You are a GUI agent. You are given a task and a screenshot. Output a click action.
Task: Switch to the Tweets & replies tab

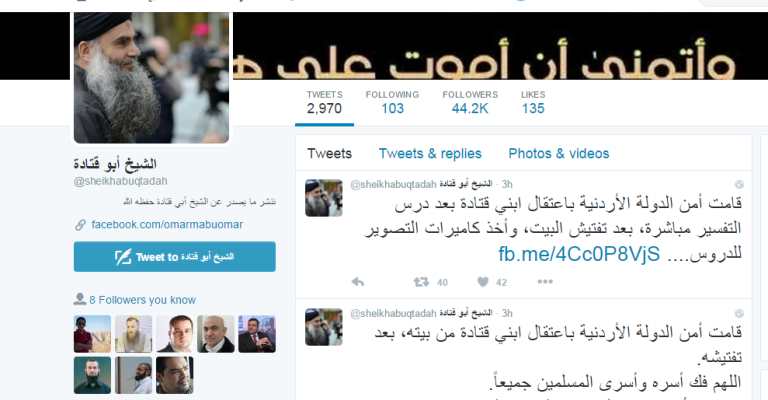(430, 154)
